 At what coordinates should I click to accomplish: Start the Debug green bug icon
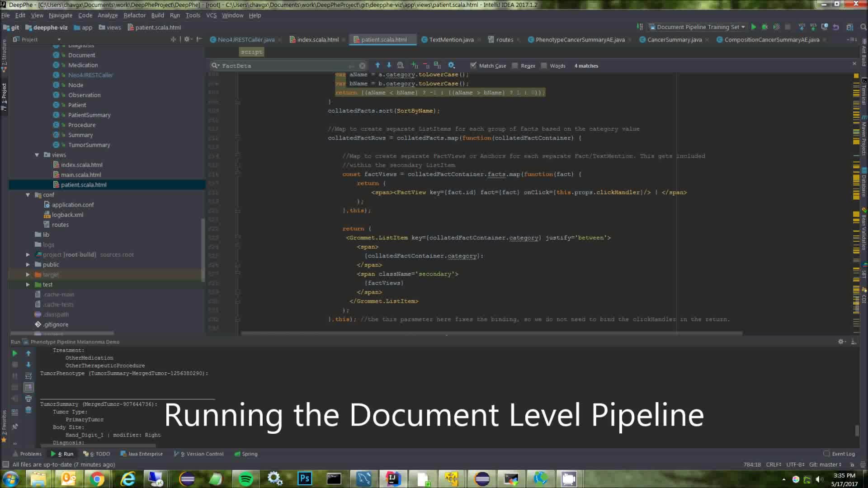point(765,27)
